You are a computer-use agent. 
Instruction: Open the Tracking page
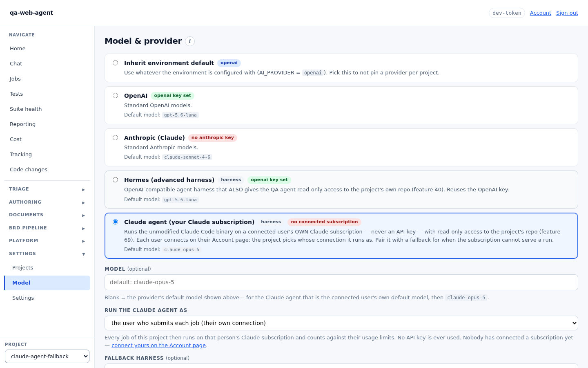click(47, 155)
